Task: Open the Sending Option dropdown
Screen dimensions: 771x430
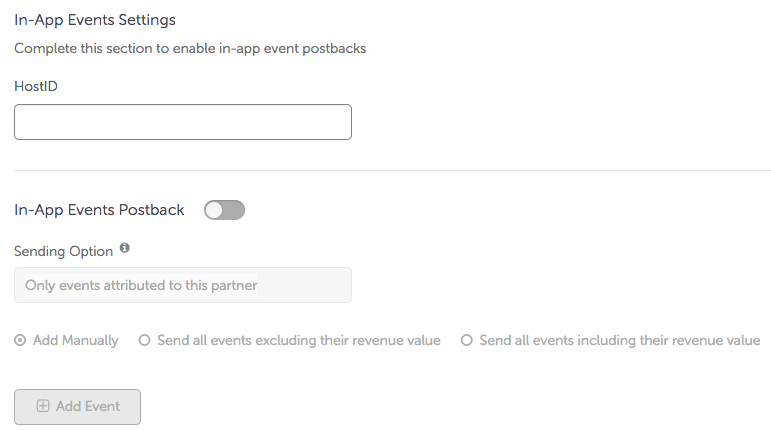Action: click(183, 285)
